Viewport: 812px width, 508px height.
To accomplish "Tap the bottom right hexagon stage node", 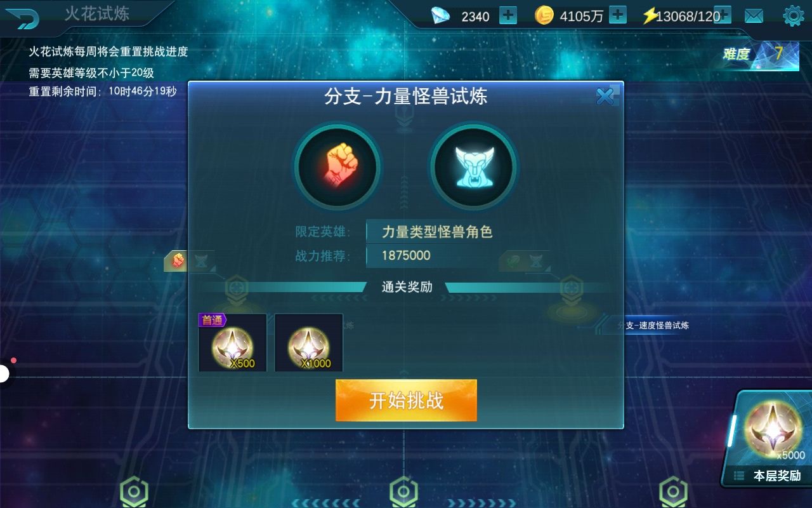I will coord(673,492).
